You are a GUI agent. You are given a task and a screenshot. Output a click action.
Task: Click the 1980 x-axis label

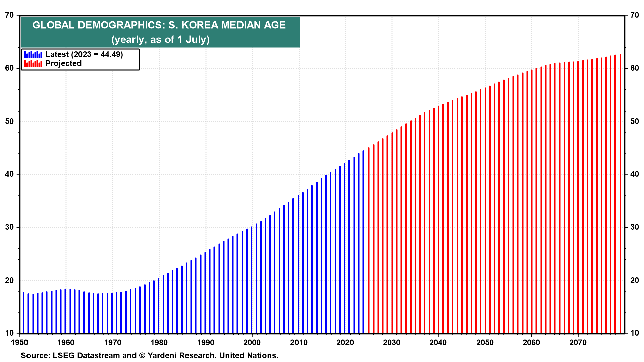(x=159, y=343)
